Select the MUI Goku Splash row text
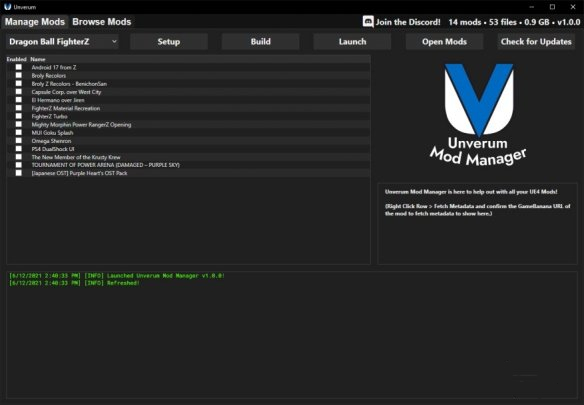The height and width of the screenshot is (405, 584). pos(53,133)
